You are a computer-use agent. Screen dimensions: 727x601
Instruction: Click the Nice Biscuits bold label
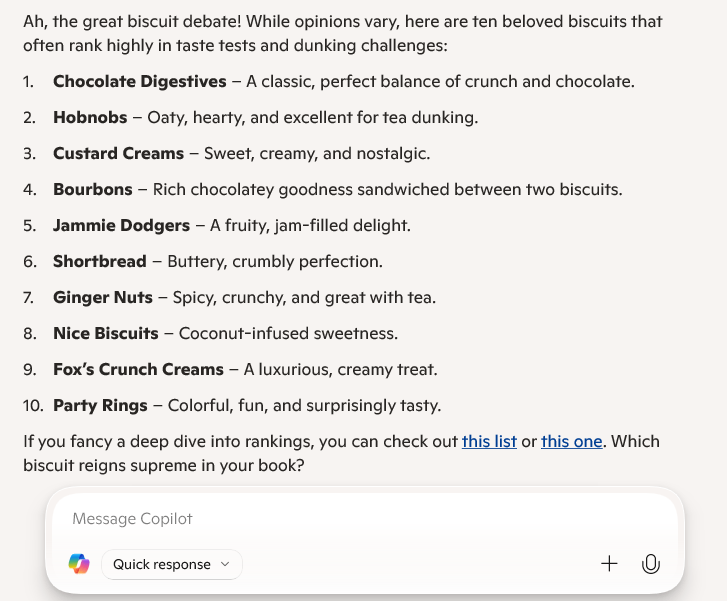(106, 333)
